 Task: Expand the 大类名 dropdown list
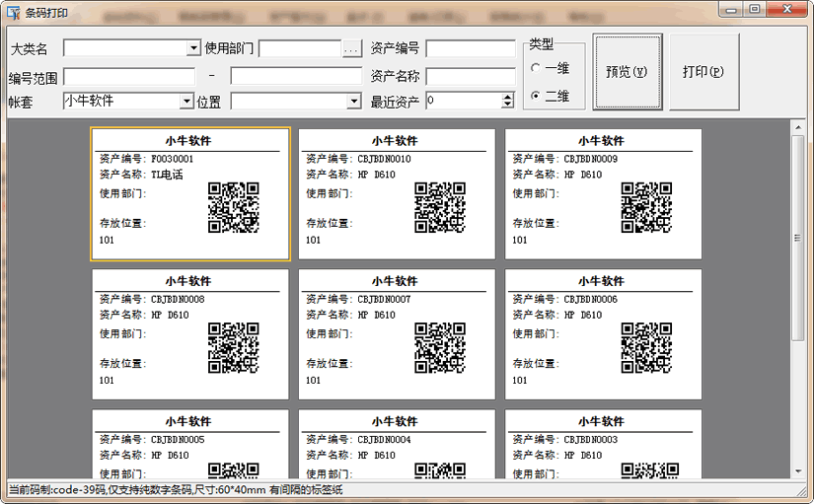click(193, 48)
